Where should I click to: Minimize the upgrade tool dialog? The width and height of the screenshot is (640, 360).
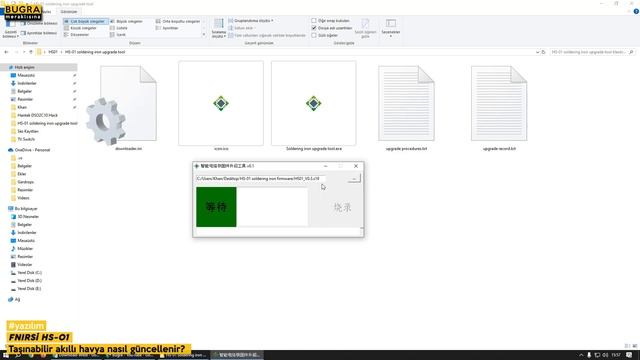point(325,166)
